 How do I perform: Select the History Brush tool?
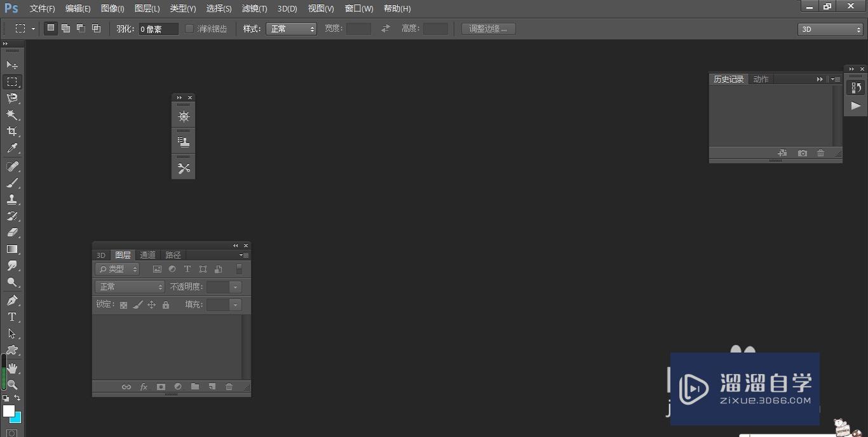(x=12, y=216)
